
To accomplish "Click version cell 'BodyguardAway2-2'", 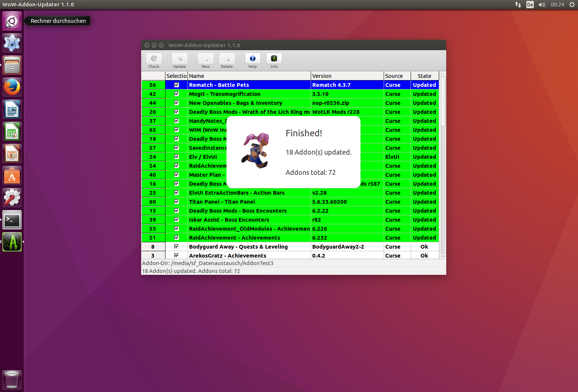I will 347,247.
